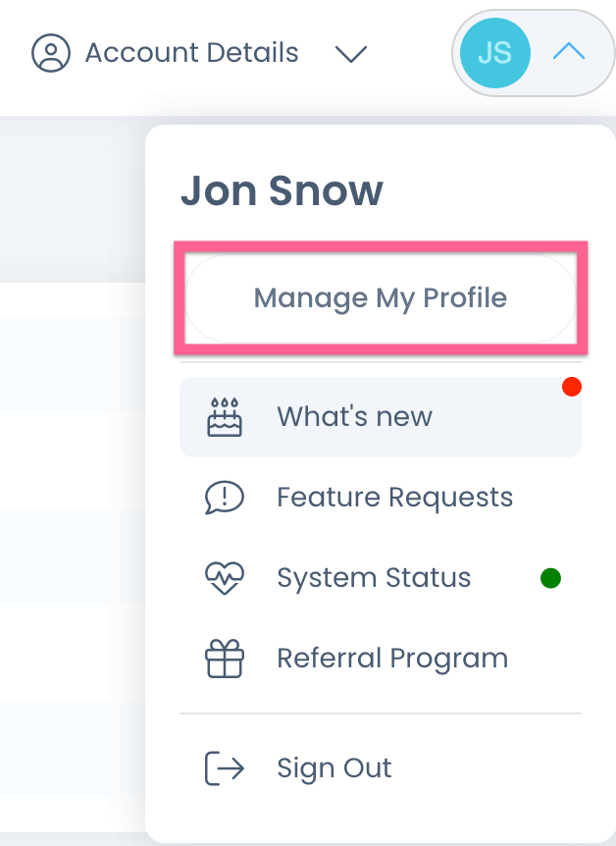Sign out using the Sign Out text
Viewport: 616px width, 846px height.
click(x=334, y=767)
